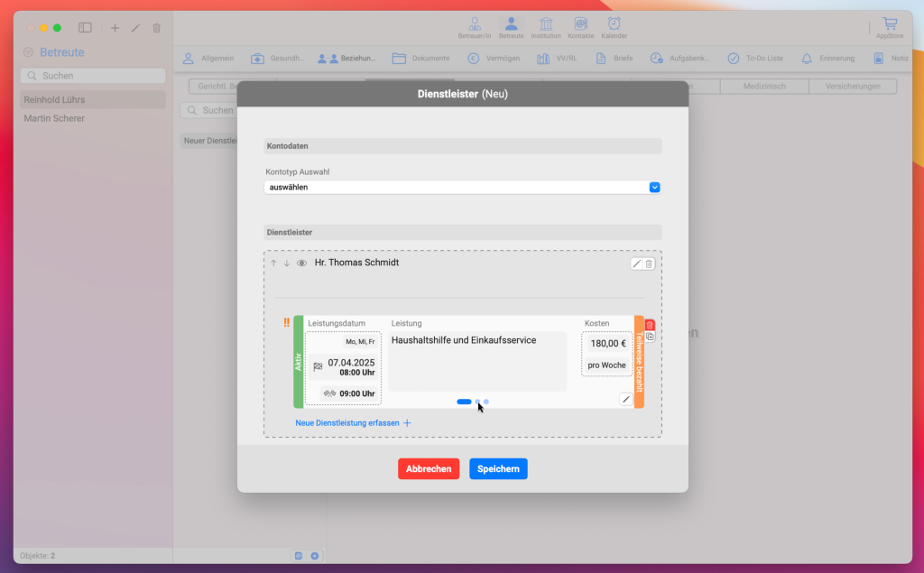Duplicate the Haushaltshilfe service entry
The image size is (924, 573).
[x=650, y=337]
